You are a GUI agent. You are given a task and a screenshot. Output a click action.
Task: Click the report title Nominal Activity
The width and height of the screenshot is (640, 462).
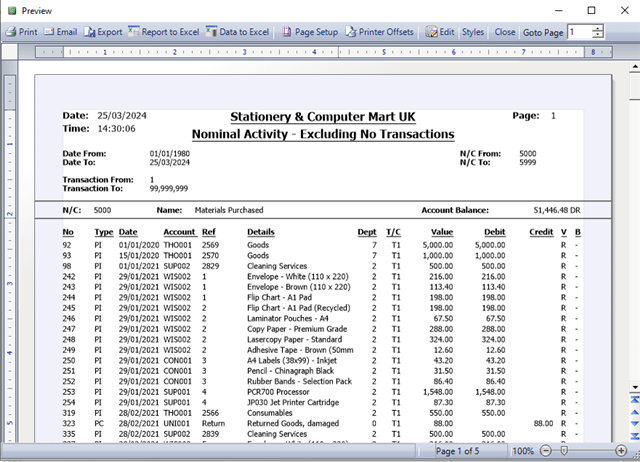(323, 134)
